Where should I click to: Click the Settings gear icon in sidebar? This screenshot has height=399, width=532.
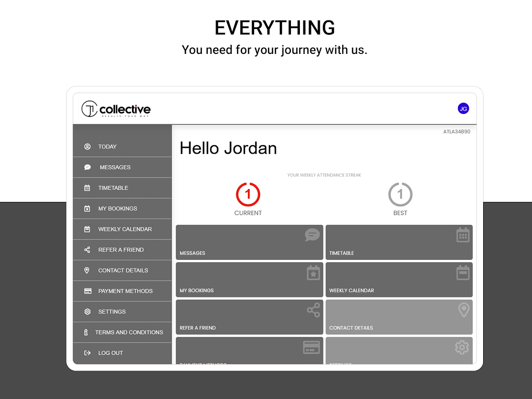click(x=88, y=312)
